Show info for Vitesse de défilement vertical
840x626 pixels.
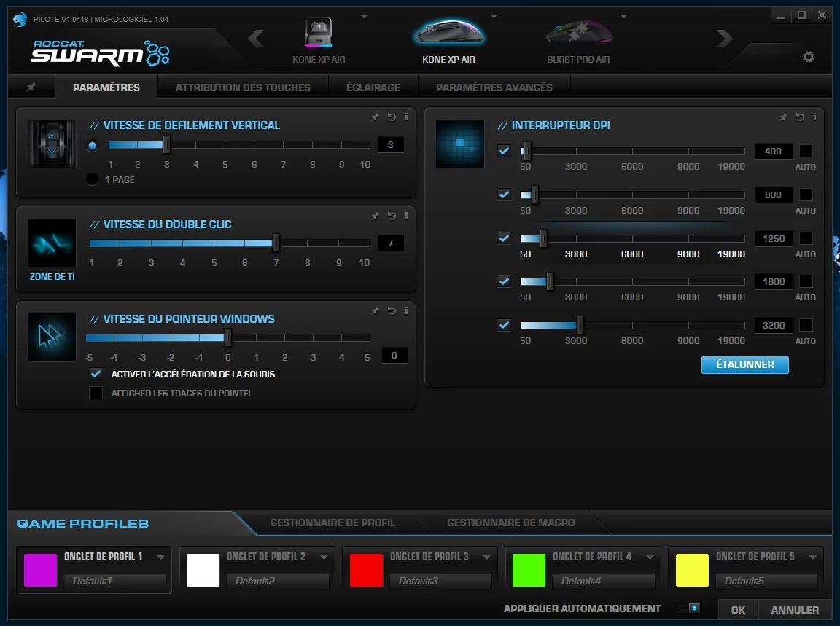(407, 117)
